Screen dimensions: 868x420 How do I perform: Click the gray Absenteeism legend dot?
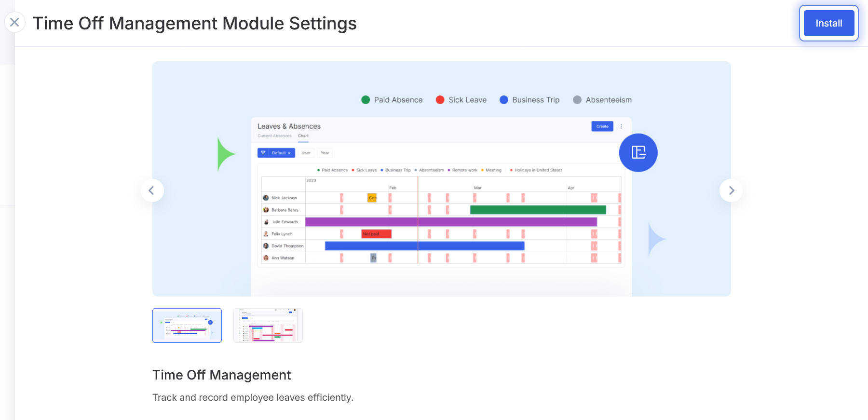(x=577, y=100)
